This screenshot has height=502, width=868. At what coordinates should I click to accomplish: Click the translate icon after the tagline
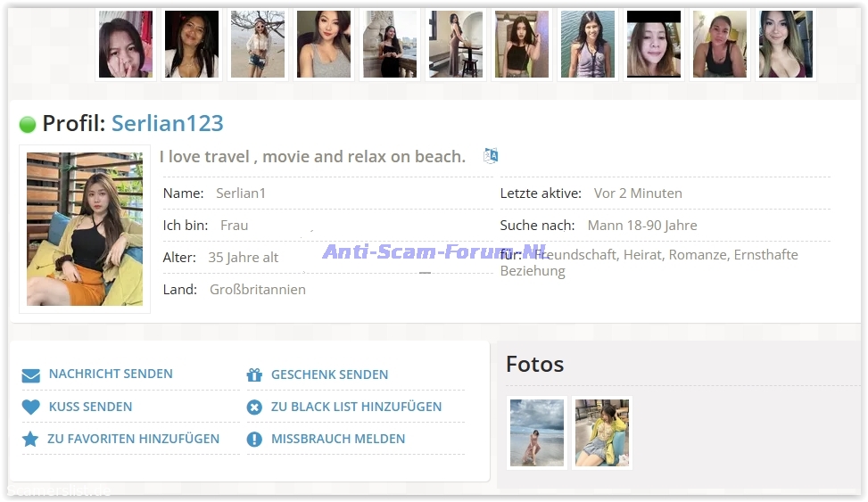tap(491, 156)
